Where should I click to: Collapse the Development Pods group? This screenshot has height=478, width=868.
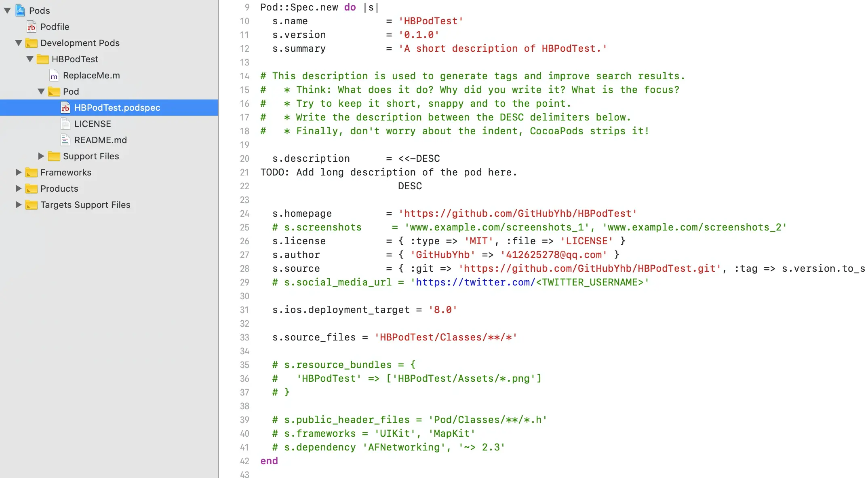(x=19, y=43)
